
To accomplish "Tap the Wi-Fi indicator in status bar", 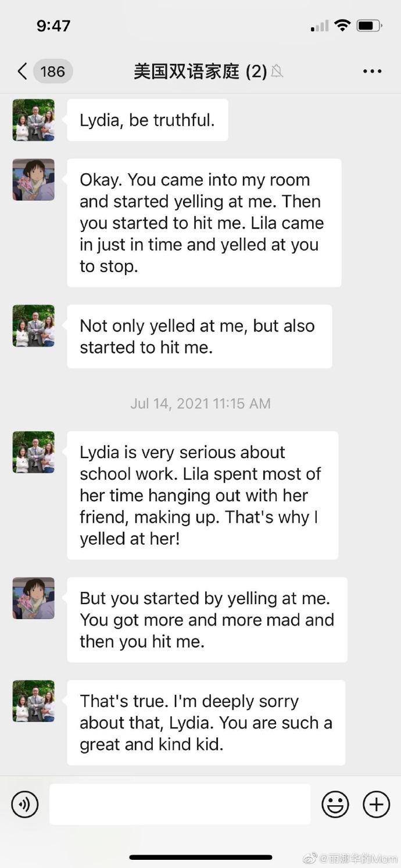I will tap(343, 26).
